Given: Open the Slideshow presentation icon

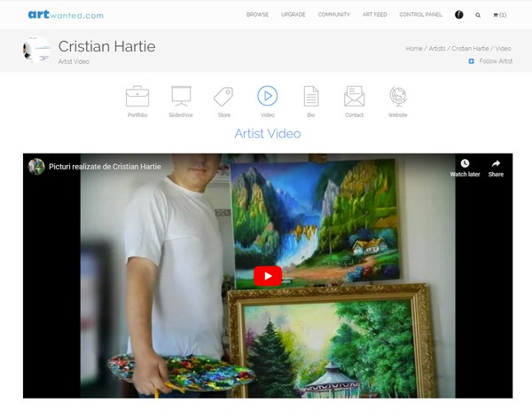Looking at the screenshot, I should (x=181, y=96).
